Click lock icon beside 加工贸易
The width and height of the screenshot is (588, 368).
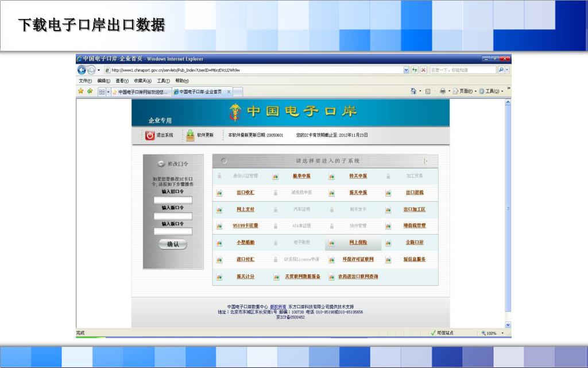[388, 176]
